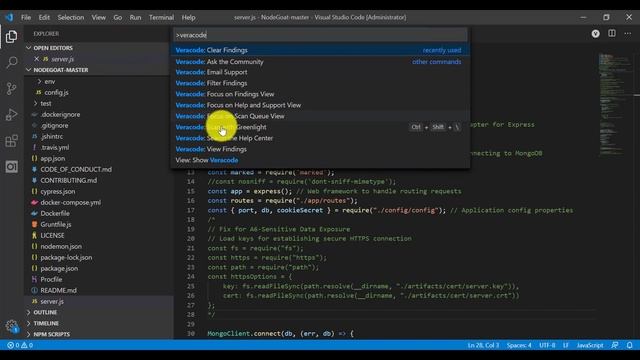This screenshot has width=640, height=360.
Task: Run Veracode: Filter Findings command
Action: (x=320, y=83)
